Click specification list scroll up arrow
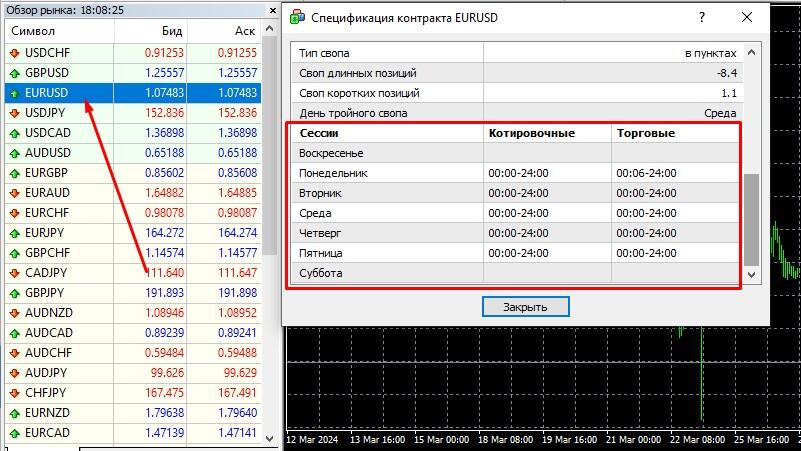Viewport: 801px width, 451px height. click(751, 52)
